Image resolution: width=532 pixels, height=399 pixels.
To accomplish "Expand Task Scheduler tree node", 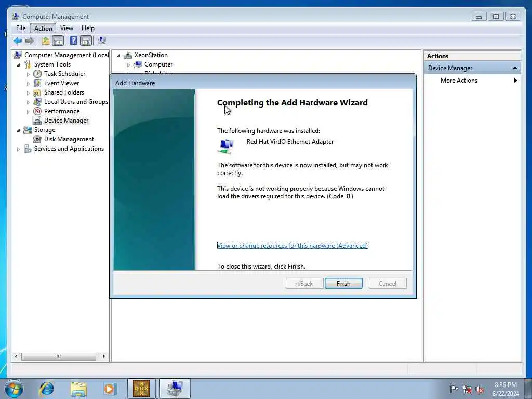I will click(x=28, y=74).
